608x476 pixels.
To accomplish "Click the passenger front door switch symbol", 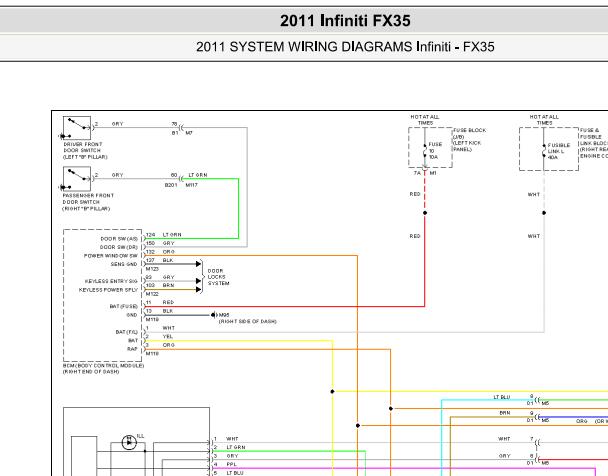I will (x=77, y=179).
